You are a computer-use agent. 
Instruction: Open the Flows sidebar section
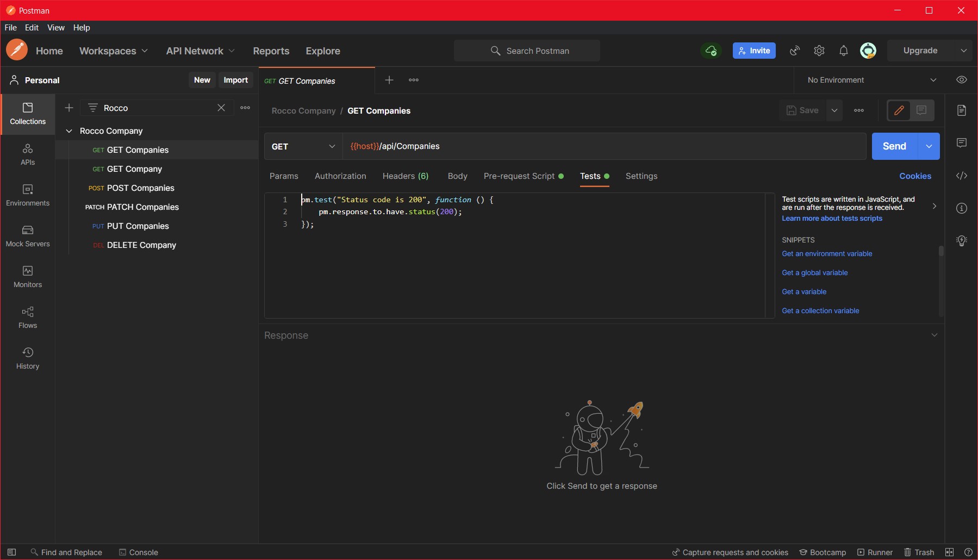(x=28, y=318)
